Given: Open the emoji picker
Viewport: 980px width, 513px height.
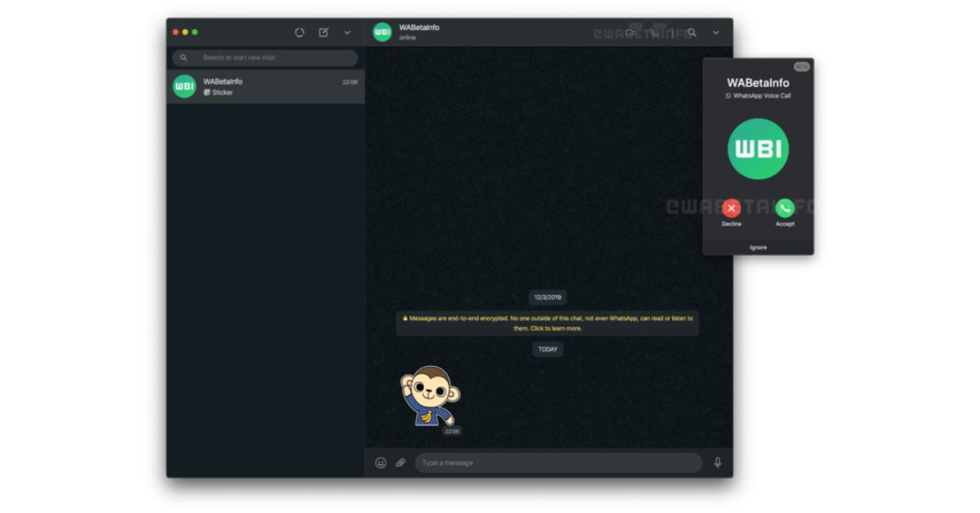Looking at the screenshot, I should click(x=380, y=462).
